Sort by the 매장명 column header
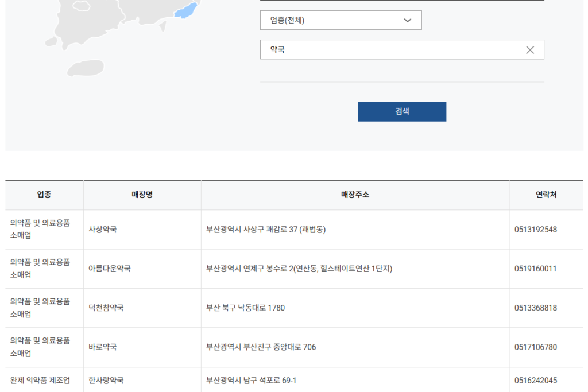This screenshot has height=392, width=588. (x=142, y=195)
